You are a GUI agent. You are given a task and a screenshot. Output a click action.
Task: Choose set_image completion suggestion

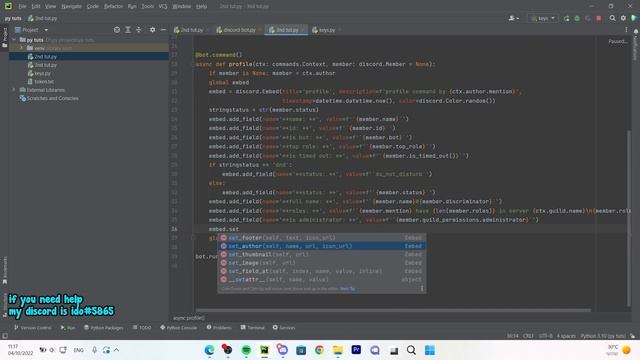pos(322,263)
